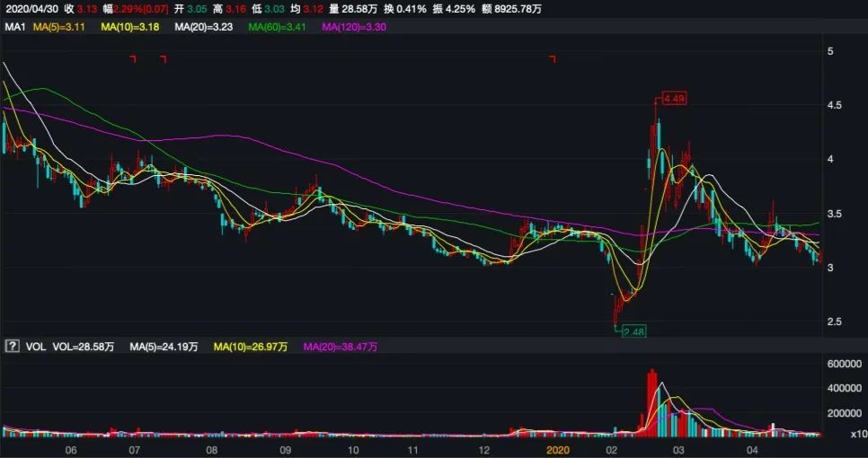
Task: Click the red corner marker above 2020
Action: coord(553,59)
